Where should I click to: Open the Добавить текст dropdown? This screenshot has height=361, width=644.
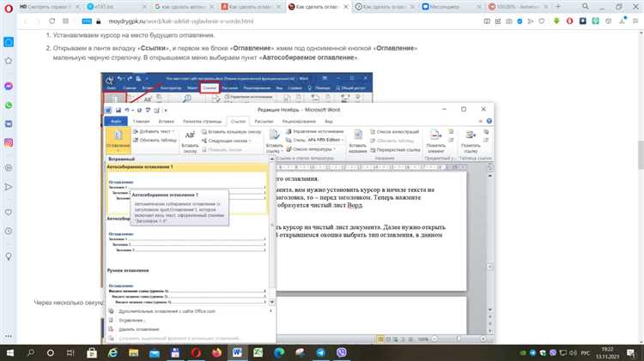(154, 131)
